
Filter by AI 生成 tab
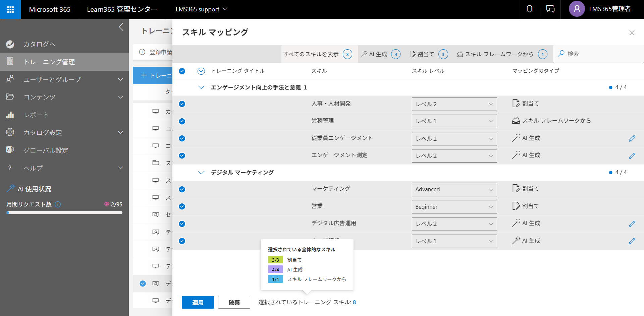pos(381,54)
